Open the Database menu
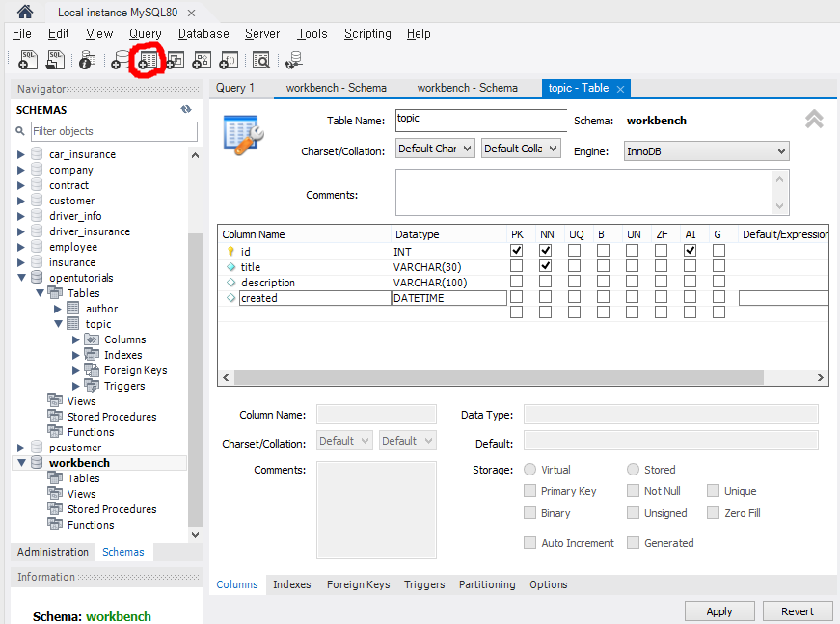 click(x=203, y=33)
